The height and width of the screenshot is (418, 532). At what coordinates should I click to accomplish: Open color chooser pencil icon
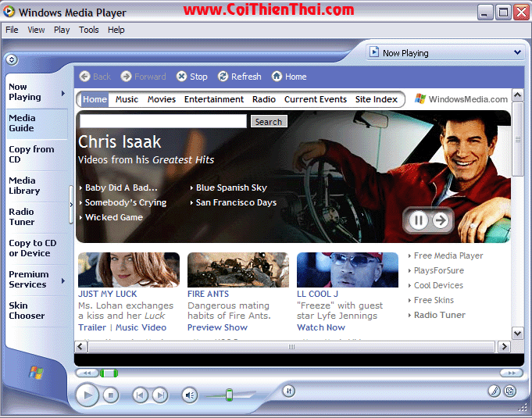point(495,391)
